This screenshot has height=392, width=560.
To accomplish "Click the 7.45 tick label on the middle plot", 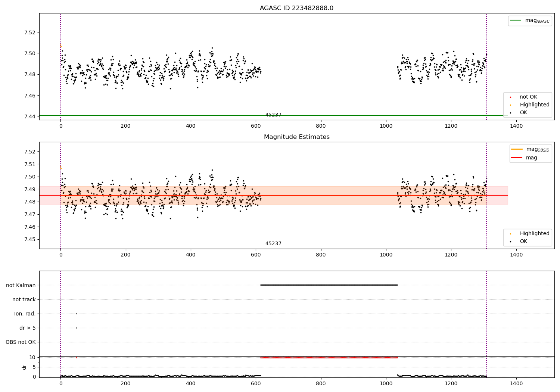I will 29,240.
